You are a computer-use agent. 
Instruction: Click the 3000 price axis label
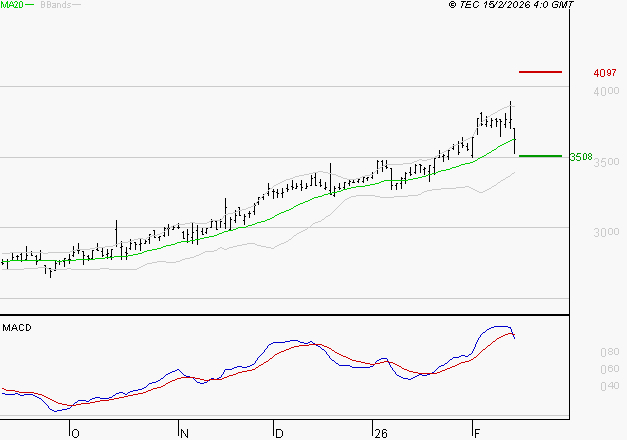(606, 232)
